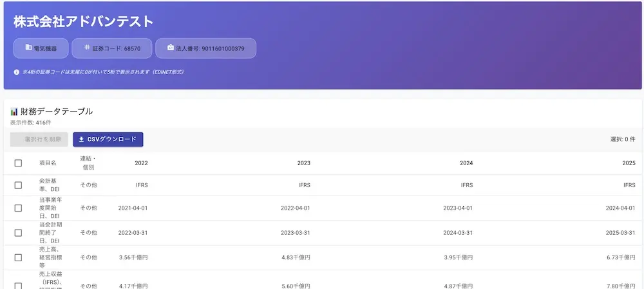Click the 選択: 0 件 counter
Image resolution: width=644 pixels, height=289 pixels.
pos(623,139)
